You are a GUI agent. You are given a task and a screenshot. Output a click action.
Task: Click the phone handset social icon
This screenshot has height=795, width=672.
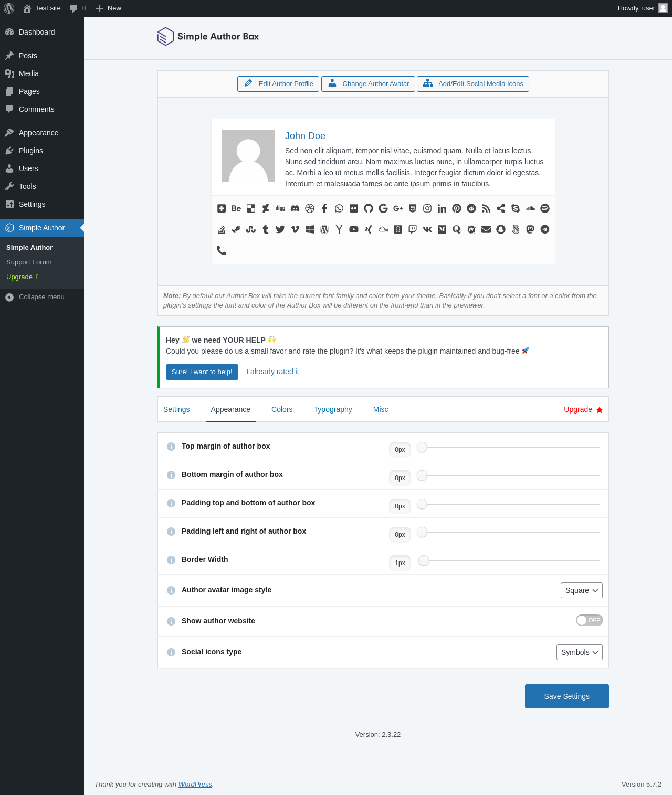click(x=222, y=250)
